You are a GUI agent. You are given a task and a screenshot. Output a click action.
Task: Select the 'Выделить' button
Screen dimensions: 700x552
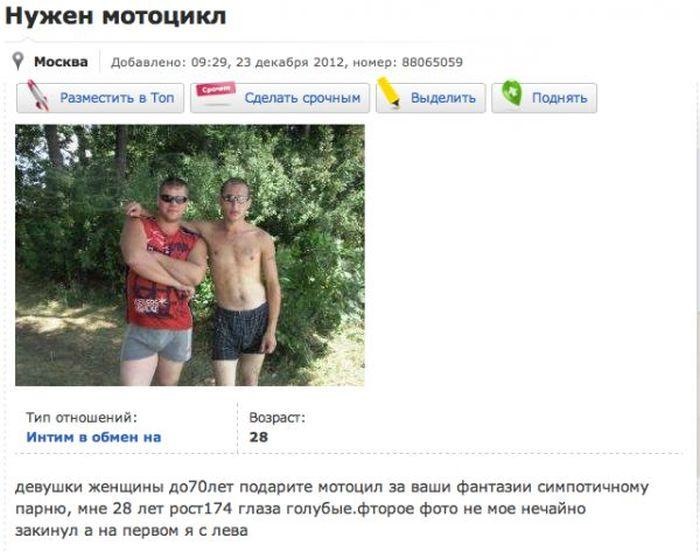(x=431, y=98)
